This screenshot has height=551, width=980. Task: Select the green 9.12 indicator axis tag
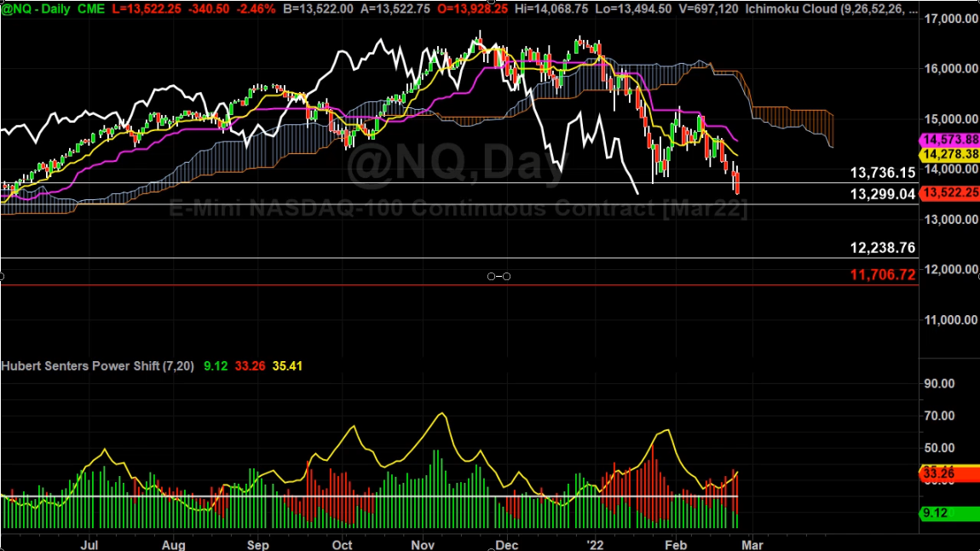point(949,514)
